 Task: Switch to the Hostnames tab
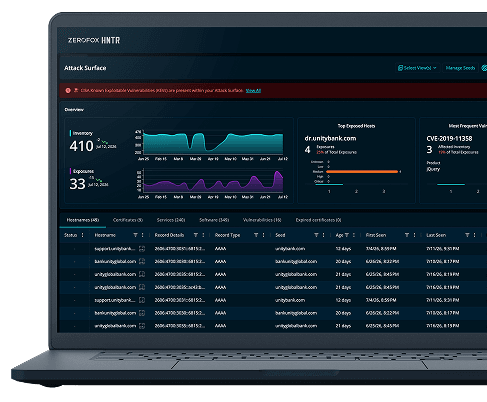coord(83,220)
